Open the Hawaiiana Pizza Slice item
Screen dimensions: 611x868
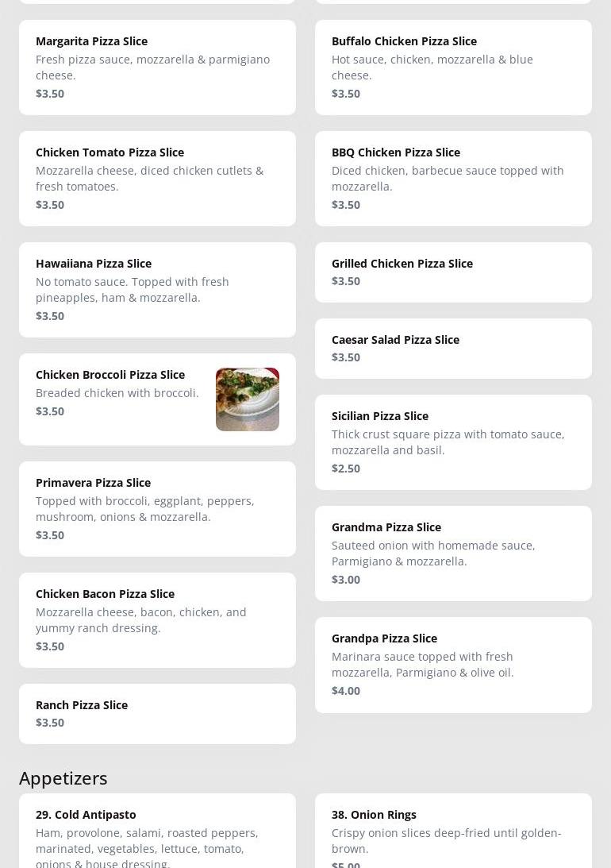157,289
